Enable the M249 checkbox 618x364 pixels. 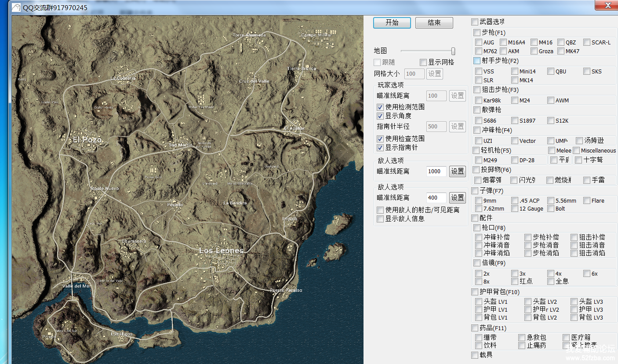pos(479,160)
